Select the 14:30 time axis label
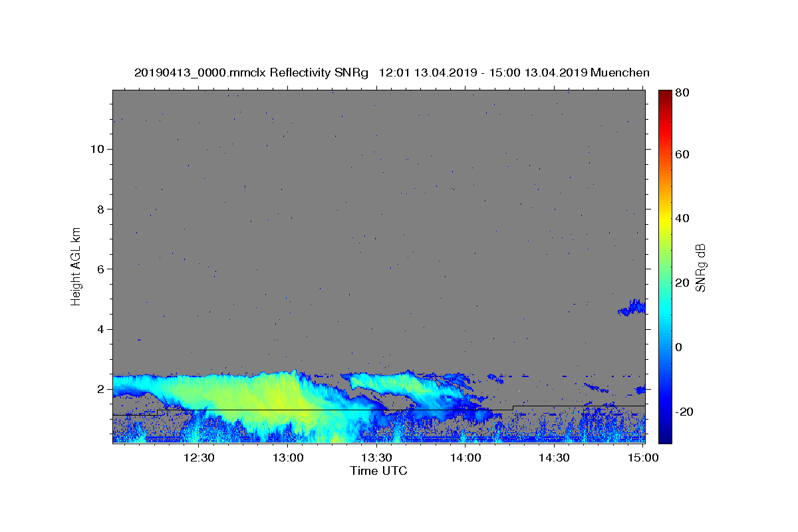 point(555,458)
